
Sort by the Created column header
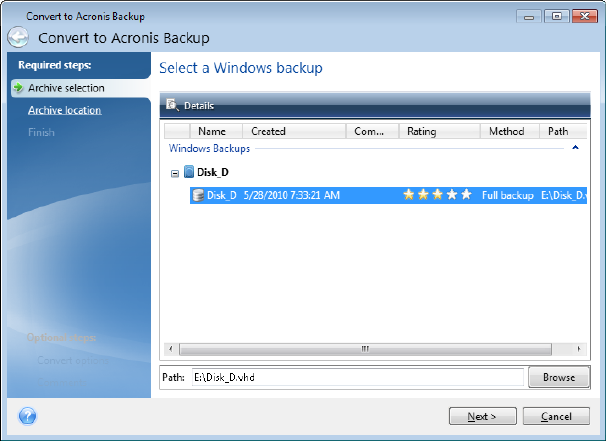[294, 131]
